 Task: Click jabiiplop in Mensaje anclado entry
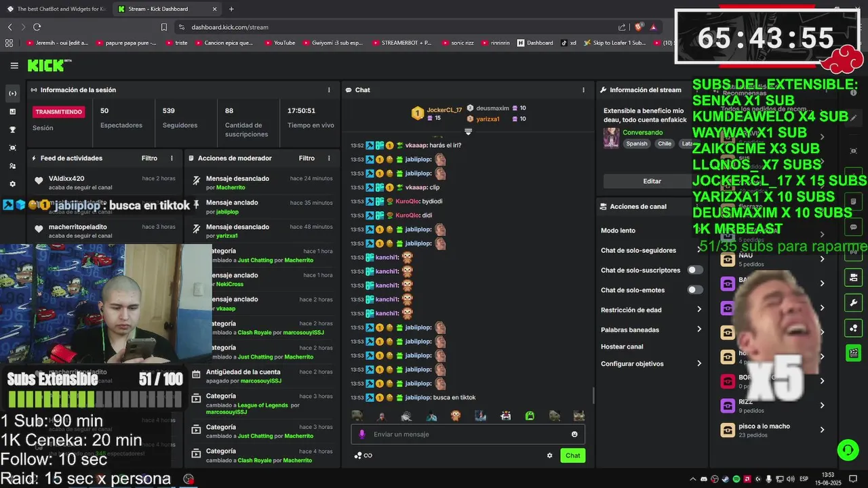[x=227, y=211]
